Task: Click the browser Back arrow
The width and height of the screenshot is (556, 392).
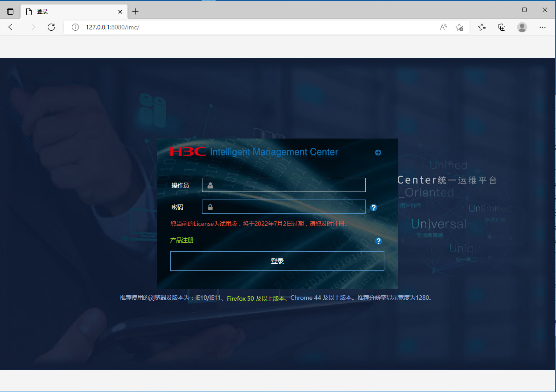Action: pos(12,27)
